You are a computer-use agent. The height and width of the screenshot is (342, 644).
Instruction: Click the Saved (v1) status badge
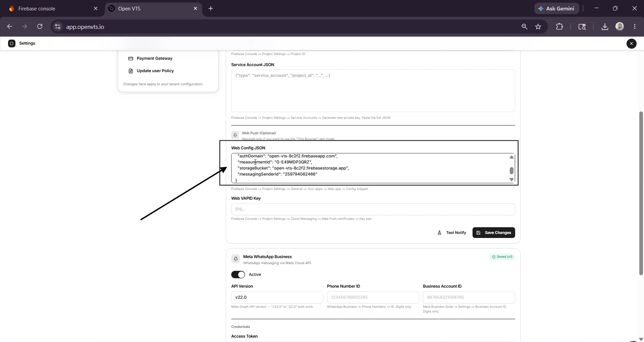pyautogui.click(x=502, y=257)
